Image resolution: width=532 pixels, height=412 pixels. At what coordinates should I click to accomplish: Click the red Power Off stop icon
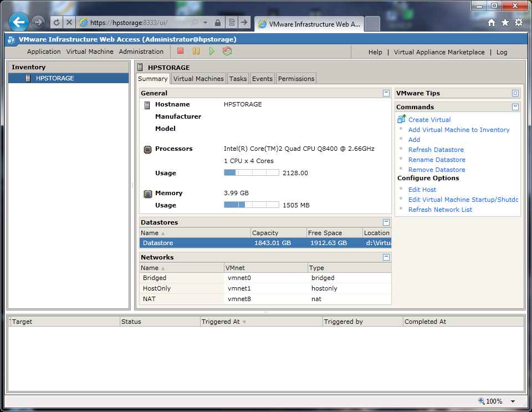coord(180,51)
